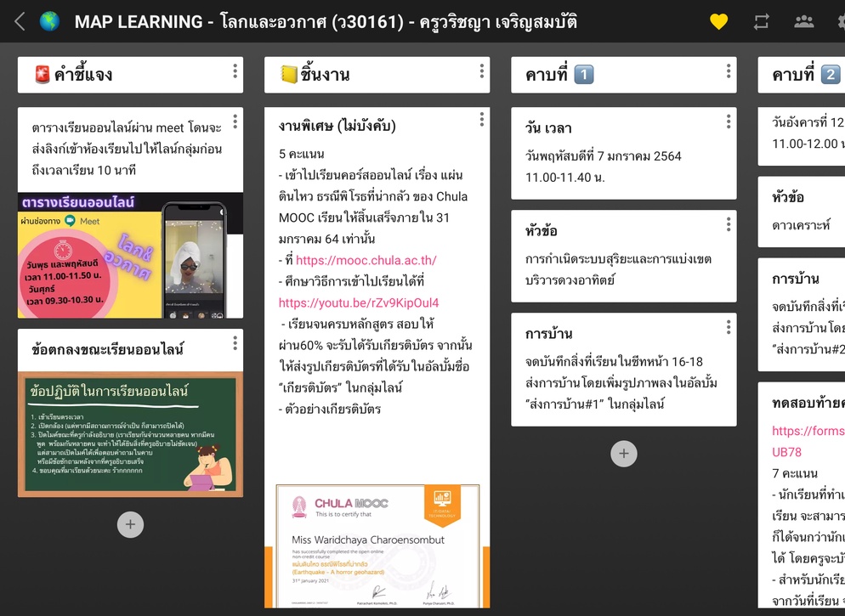
Task: Add a new post in the คำชี้แจง column
Action: pos(130,524)
